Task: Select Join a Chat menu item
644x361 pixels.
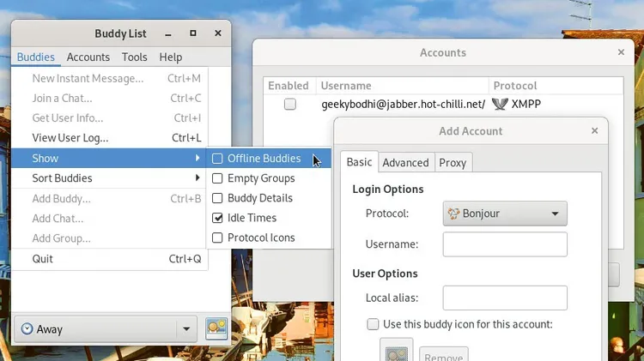Action: tap(109, 98)
